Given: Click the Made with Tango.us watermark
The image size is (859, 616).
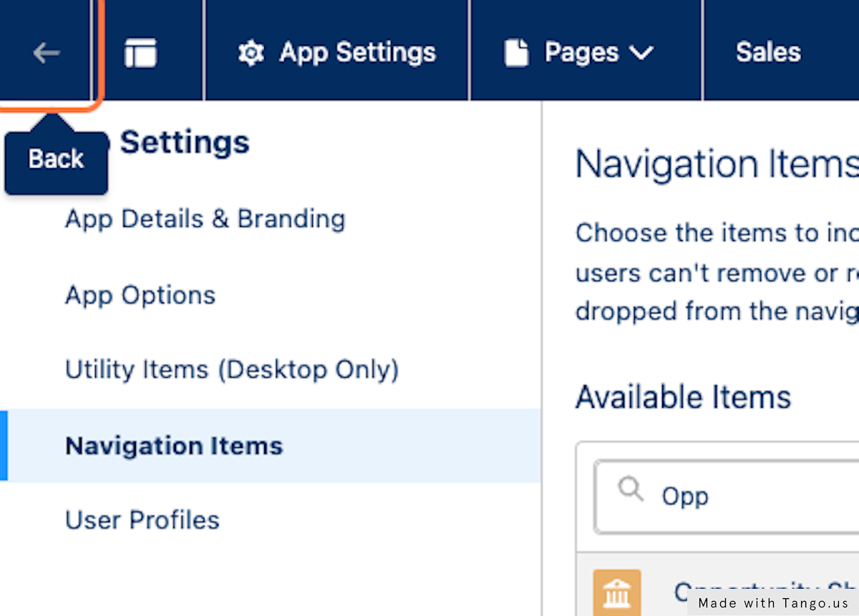Looking at the screenshot, I should [x=773, y=603].
